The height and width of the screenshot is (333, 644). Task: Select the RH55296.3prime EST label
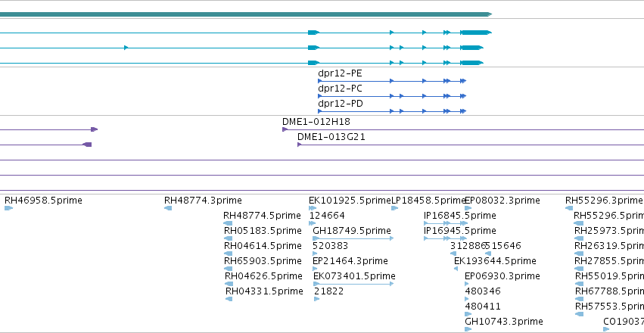point(603,201)
